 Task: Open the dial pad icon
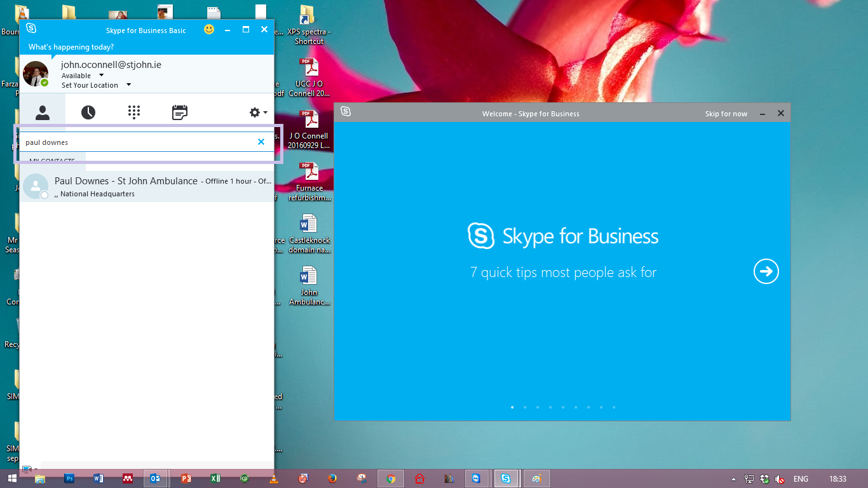pos(133,112)
